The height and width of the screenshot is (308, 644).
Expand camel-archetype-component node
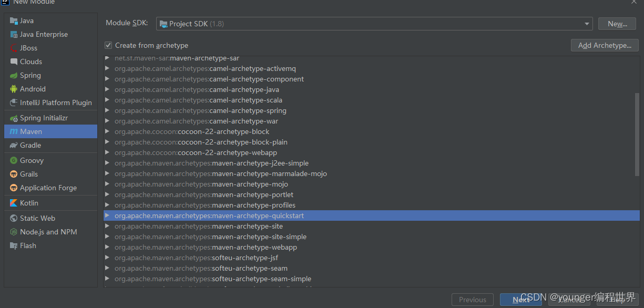[x=108, y=79]
